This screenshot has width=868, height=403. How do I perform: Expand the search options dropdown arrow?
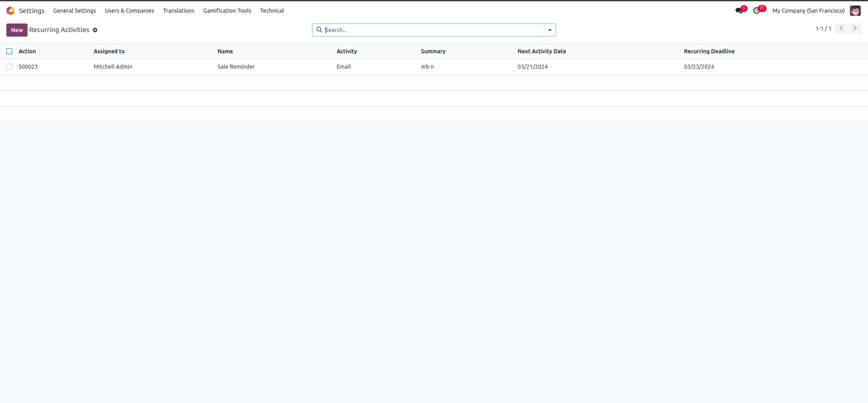[550, 30]
